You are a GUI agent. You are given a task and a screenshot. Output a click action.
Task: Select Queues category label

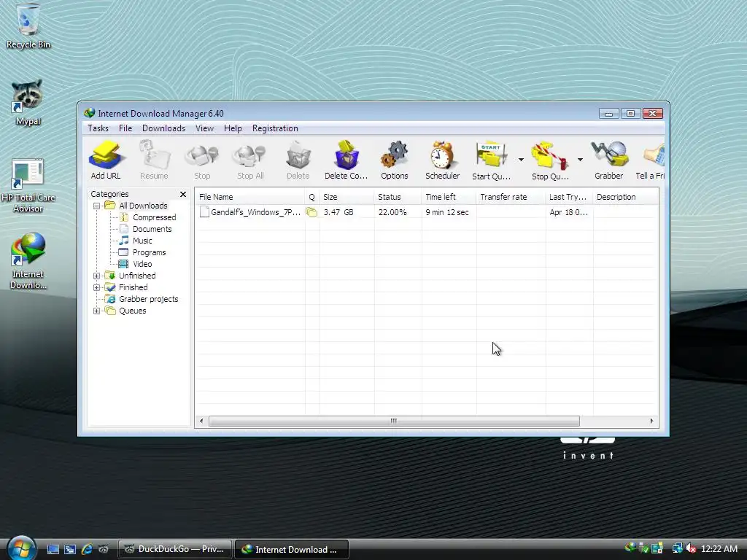pyautogui.click(x=133, y=311)
